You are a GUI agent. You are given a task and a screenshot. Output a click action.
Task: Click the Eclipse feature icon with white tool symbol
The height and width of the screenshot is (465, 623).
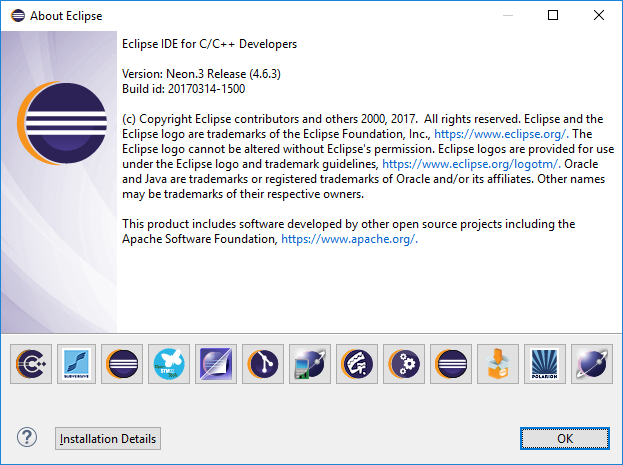357,364
